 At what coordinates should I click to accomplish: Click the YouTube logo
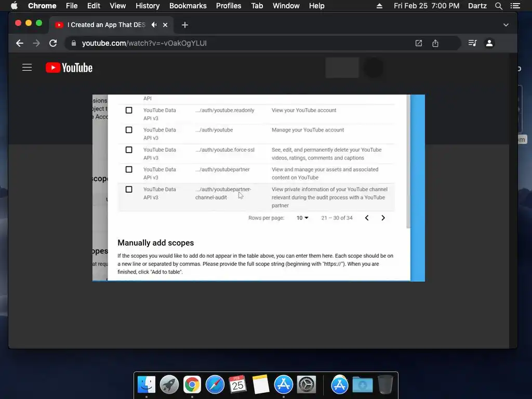click(69, 68)
